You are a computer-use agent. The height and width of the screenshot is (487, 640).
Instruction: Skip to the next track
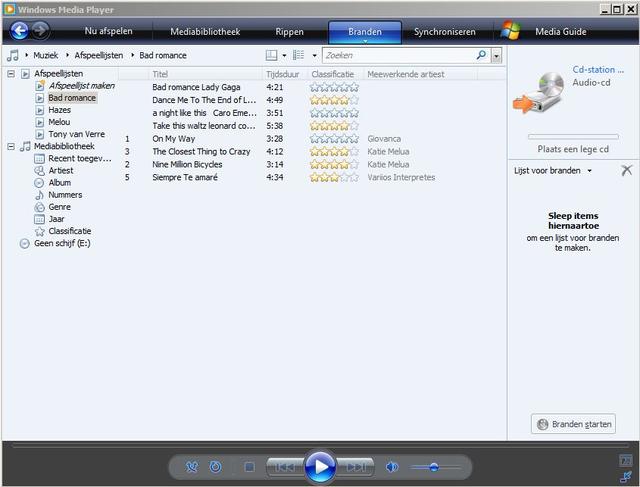356,467
